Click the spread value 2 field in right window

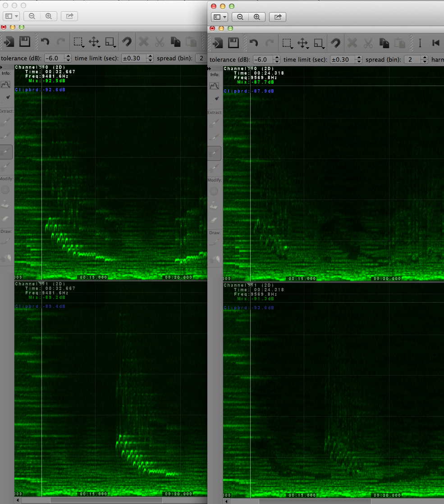(x=413, y=59)
